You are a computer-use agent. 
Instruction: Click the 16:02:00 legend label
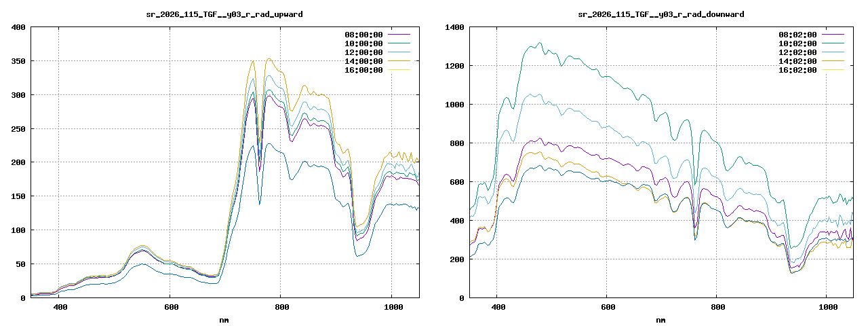(x=797, y=70)
